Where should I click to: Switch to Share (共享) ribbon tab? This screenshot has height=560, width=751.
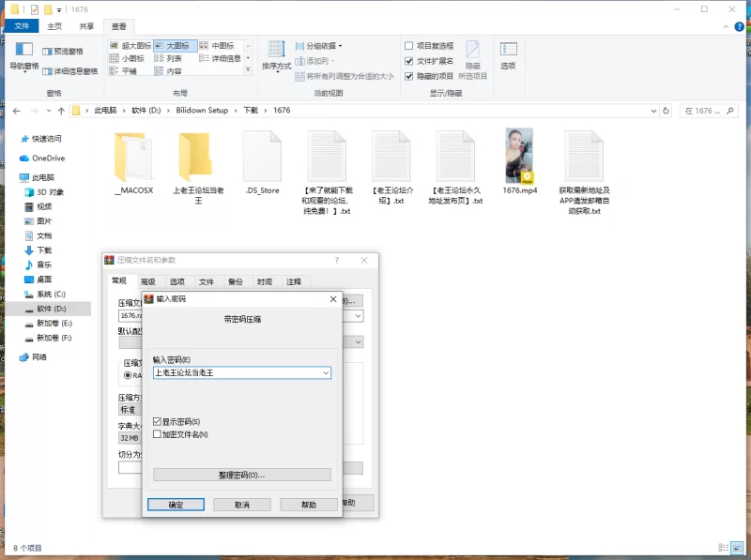click(86, 26)
